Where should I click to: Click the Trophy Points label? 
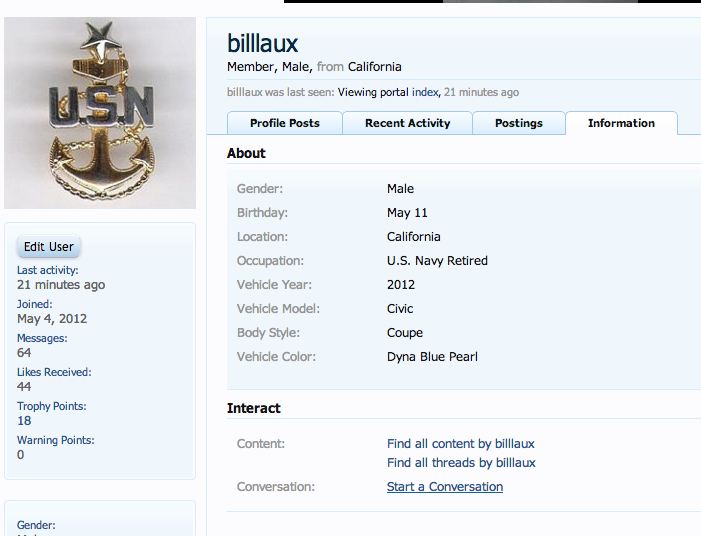(51, 406)
